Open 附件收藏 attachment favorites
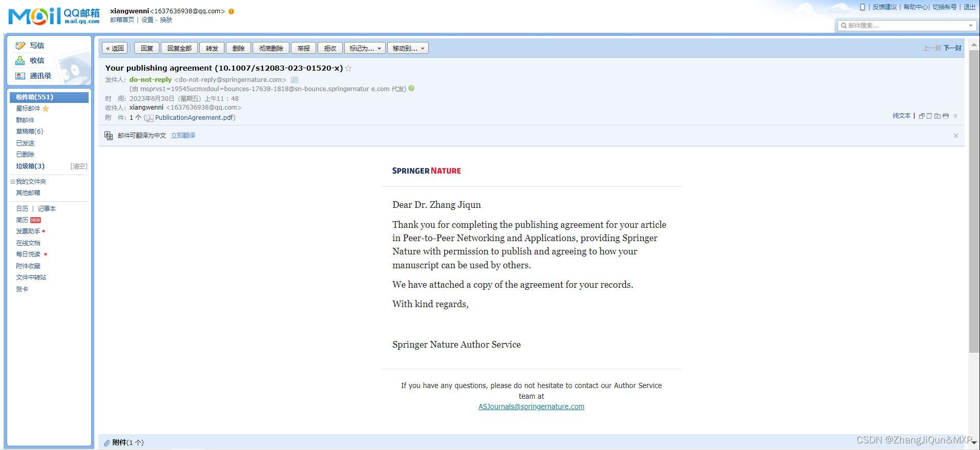This screenshot has width=980, height=450. point(28,266)
